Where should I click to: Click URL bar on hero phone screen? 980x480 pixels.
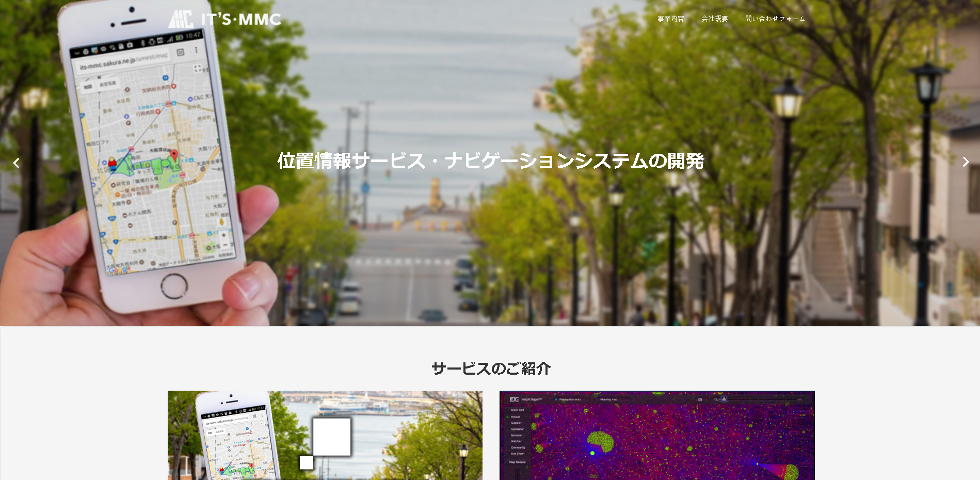(124, 61)
